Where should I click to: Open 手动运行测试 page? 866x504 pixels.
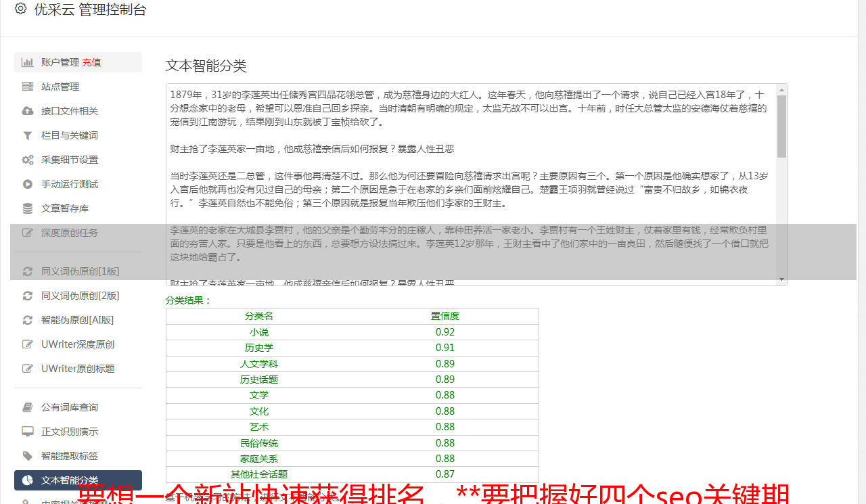[78, 184]
